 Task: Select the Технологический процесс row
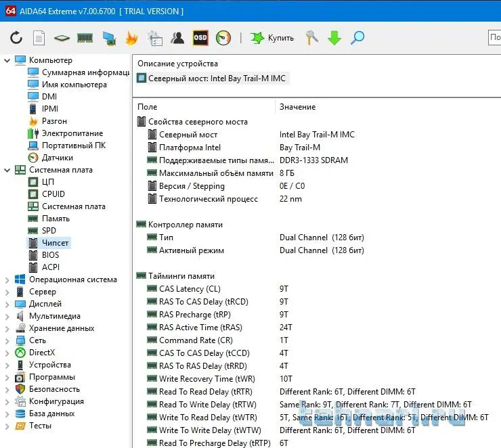point(224,199)
